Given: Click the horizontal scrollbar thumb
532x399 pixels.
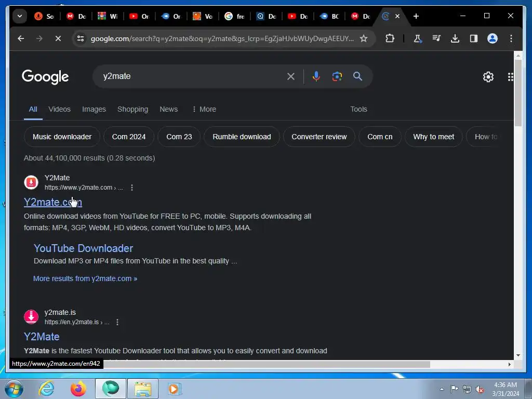Looking at the screenshot, I should pyautogui.click(x=267, y=364).
